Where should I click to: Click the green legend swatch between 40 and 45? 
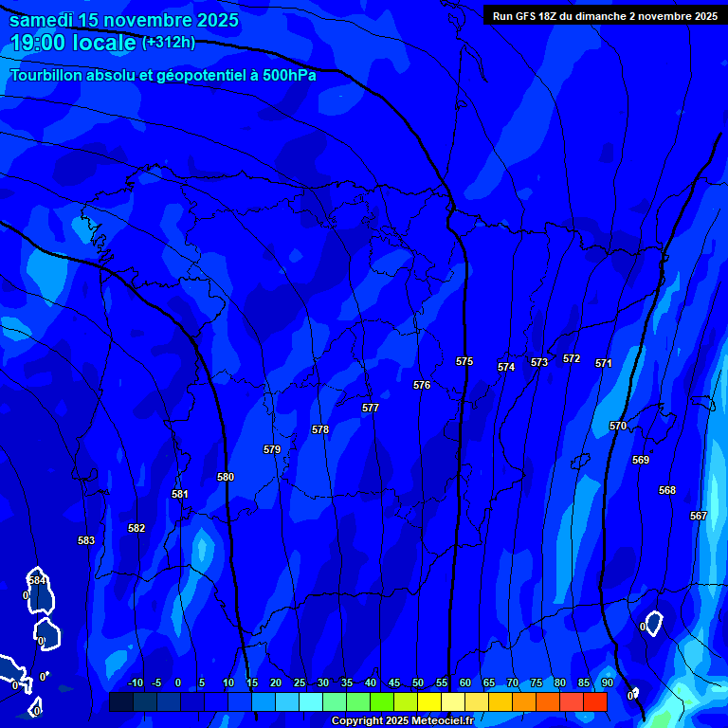coord(382,701)
